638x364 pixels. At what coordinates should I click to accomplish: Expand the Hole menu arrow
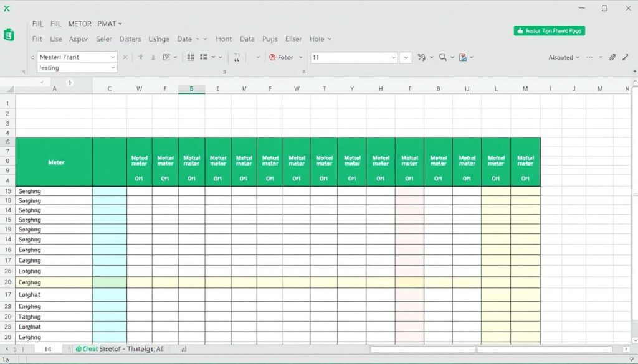(x=330, y=39)
